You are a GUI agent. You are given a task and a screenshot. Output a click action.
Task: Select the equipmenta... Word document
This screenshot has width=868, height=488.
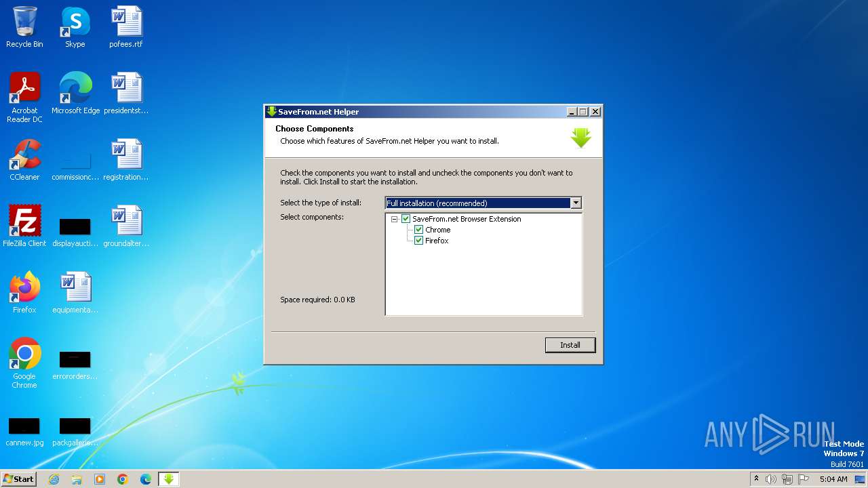point(75,292)
